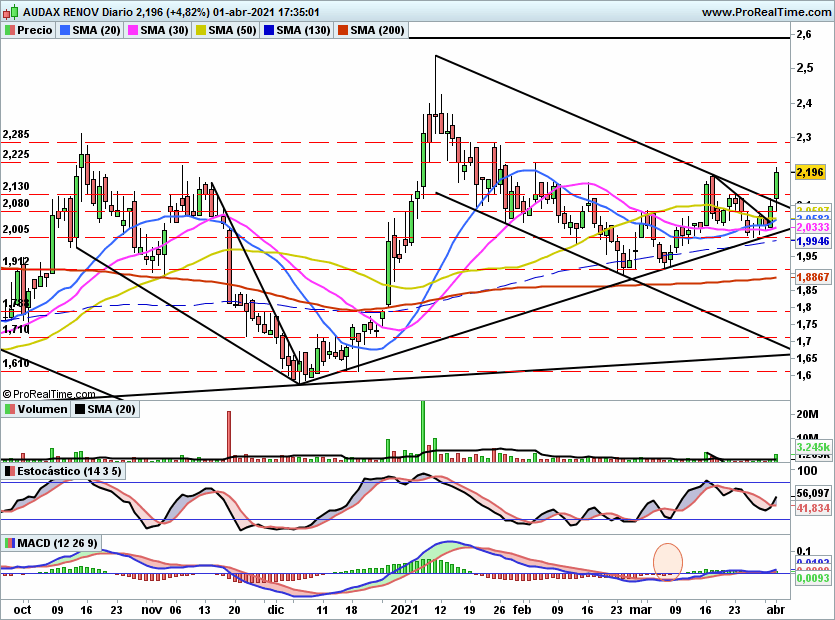Click the green 3.245k volume value tag

point(813,447)
